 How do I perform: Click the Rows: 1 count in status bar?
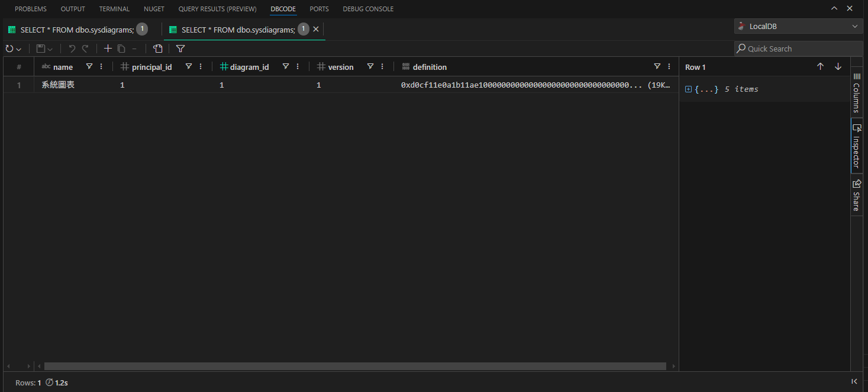click(28, 383)
